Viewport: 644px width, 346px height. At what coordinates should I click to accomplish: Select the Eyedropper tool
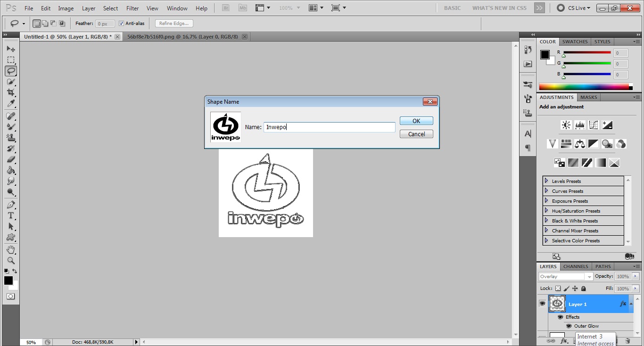pyautogui.click(x=11, y=104)
